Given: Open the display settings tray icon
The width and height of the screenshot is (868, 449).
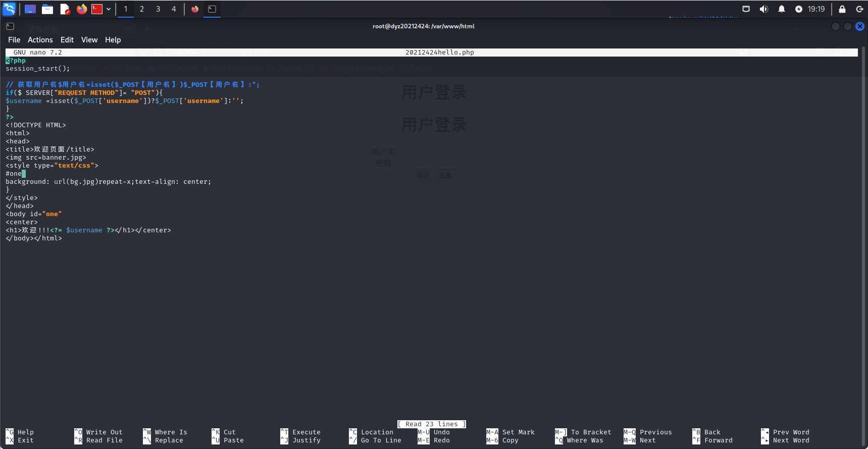Looking at the screenshot, I should click(x=746, y=9).
